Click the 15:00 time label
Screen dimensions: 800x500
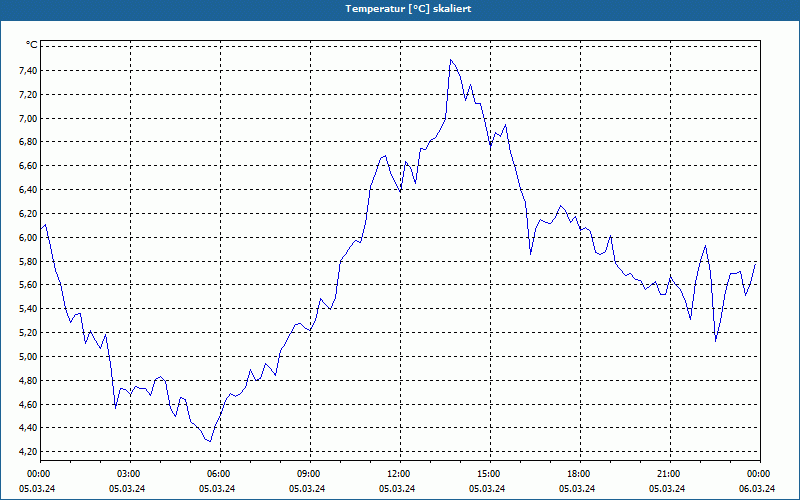tap(490, 474)
